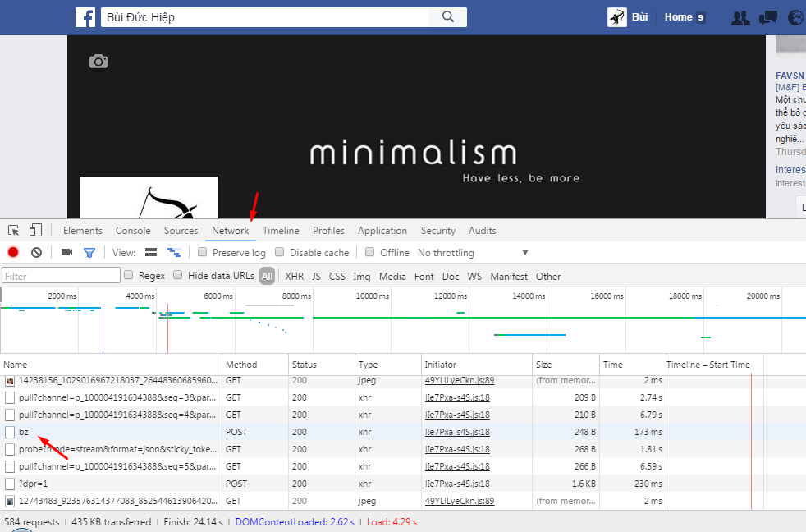Click the Facebook search box
The height and width of the screenshot is (532, 806).
tap(265, 17)
